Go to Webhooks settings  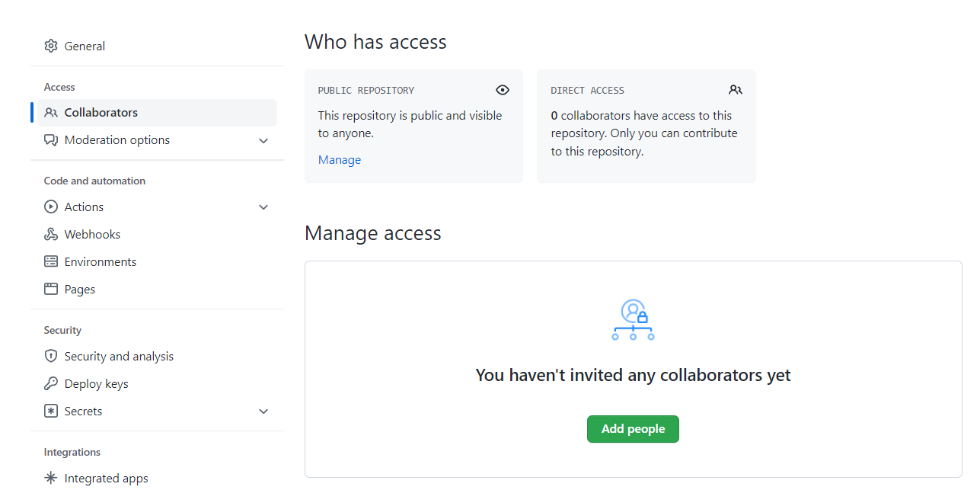click(157, 235)
